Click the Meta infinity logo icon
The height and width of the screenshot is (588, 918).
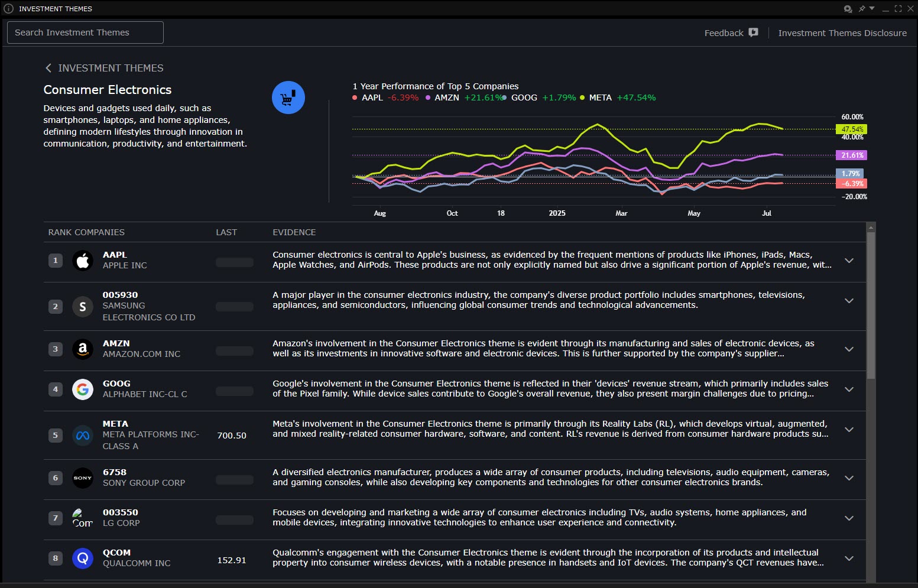coord(83,435)
